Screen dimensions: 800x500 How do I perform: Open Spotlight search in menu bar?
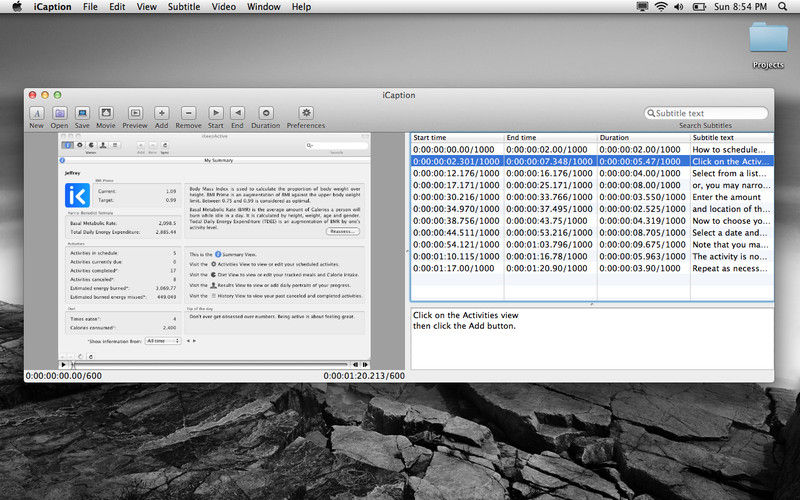click(783, 7)
